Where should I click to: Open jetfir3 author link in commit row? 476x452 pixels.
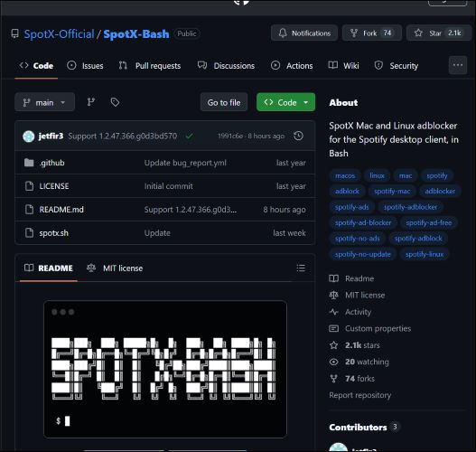pyautogui.click(x=51, y=136)
